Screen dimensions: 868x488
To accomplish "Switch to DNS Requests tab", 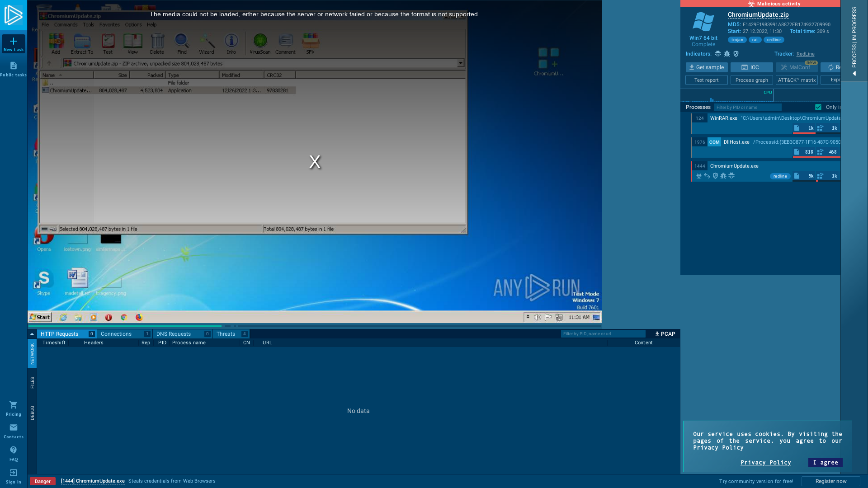I will (x=183, y=334).
